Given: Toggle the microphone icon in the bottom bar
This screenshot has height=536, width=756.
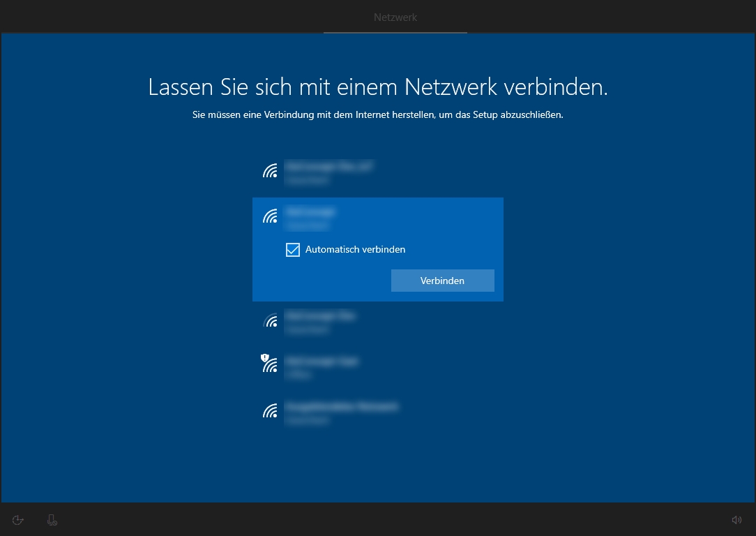Looking at the screenshot, I should tap(52, 520).
